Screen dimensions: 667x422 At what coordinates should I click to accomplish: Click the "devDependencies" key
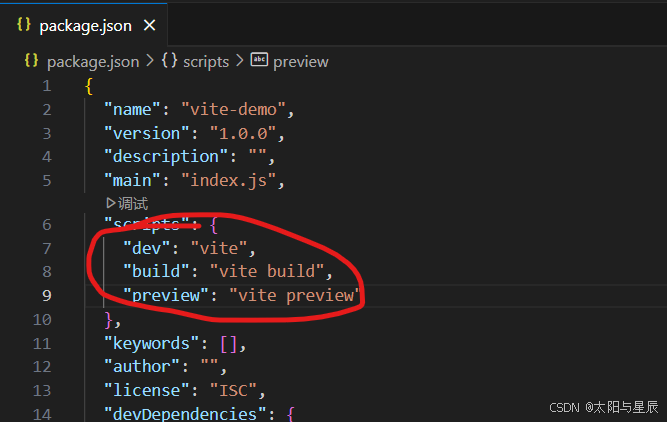click(185, 414)
